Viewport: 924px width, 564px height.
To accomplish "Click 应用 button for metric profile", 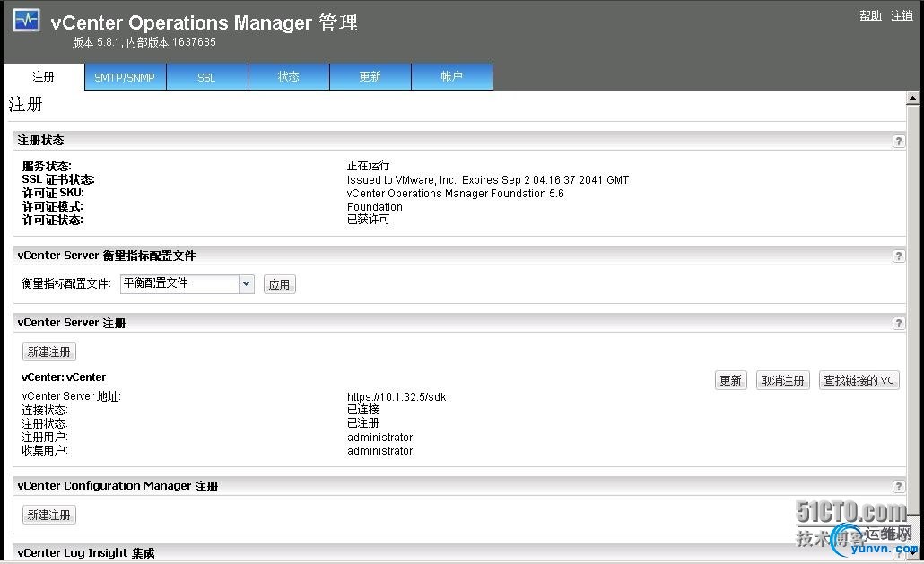I will tap(279, 285).
